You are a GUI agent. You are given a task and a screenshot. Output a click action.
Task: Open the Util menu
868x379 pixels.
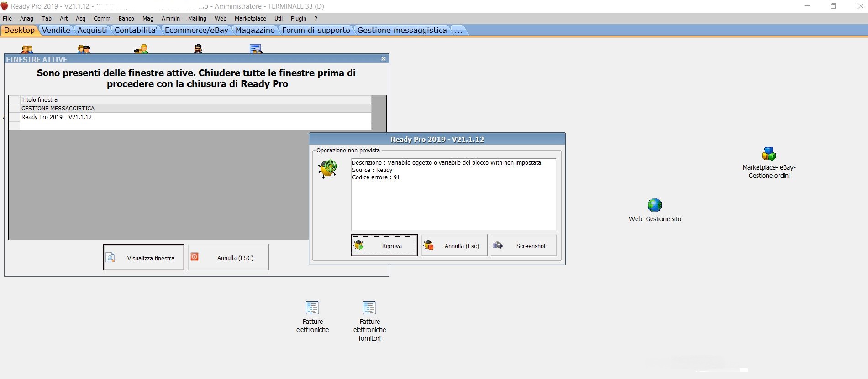(x=279, y=18)
